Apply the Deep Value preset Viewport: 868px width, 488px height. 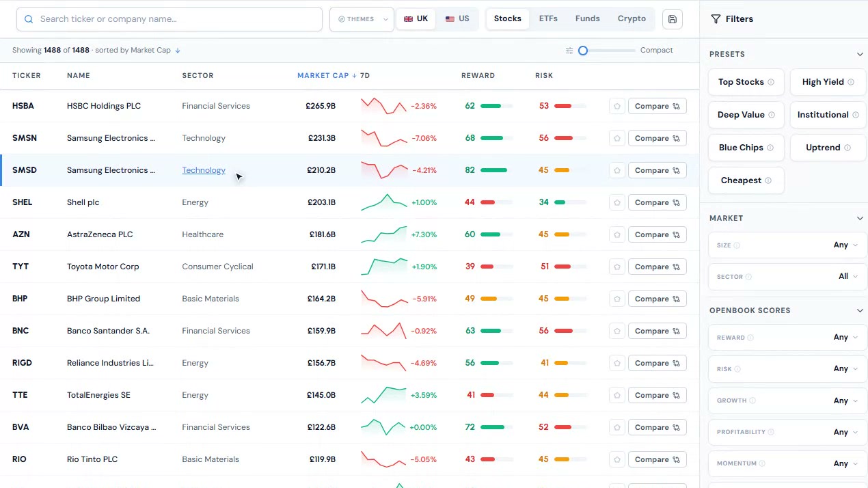(x=746, y=115)
